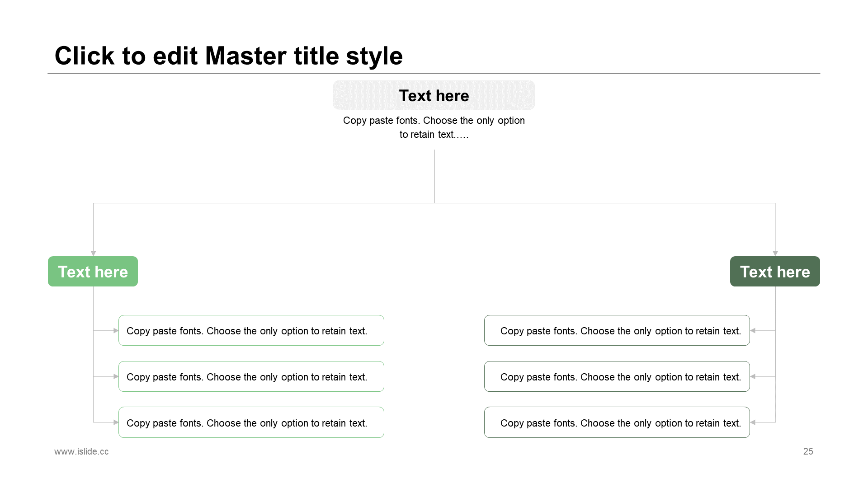Viewport: 868px width, 488px height.
Task: Select the dark green 'Text here' box
Action: tap(775, 272)
